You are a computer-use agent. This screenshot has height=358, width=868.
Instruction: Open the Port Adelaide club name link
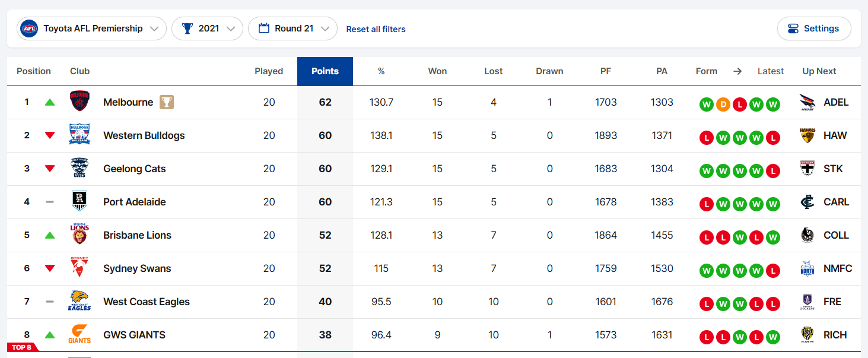[135, 202]
